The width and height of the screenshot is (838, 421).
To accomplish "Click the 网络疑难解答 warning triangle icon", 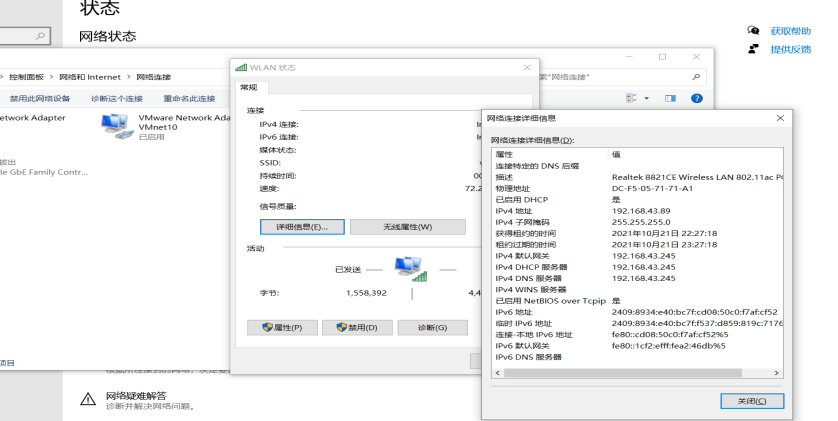I will tap(88, 399).
